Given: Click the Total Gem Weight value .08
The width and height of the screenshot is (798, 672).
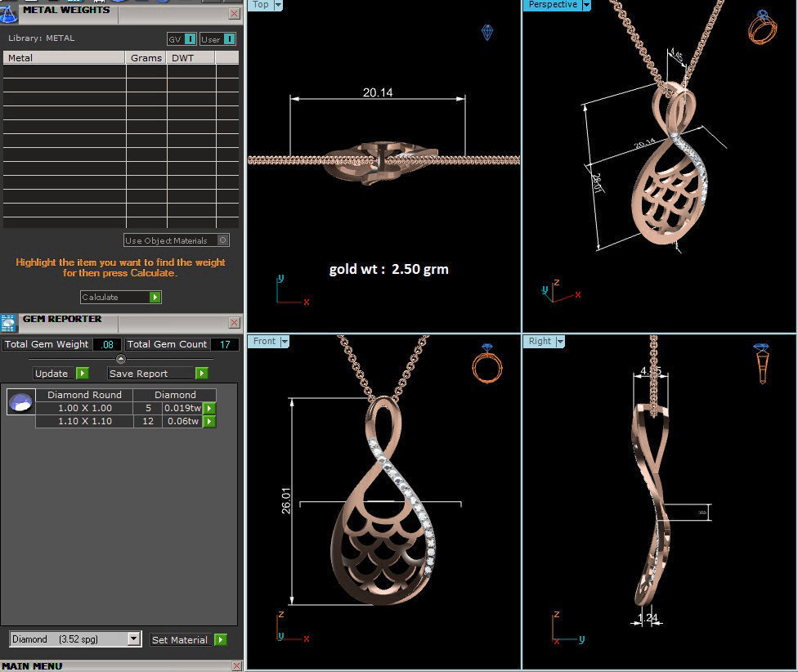Looking at the screenshot, I should click(107, 344).
